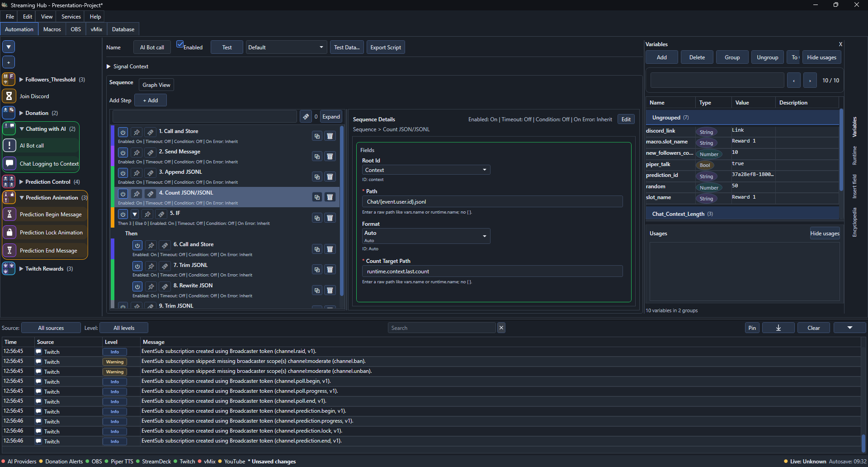
Task: Delete step 1 Call and Store
Action: coord(330,136)
